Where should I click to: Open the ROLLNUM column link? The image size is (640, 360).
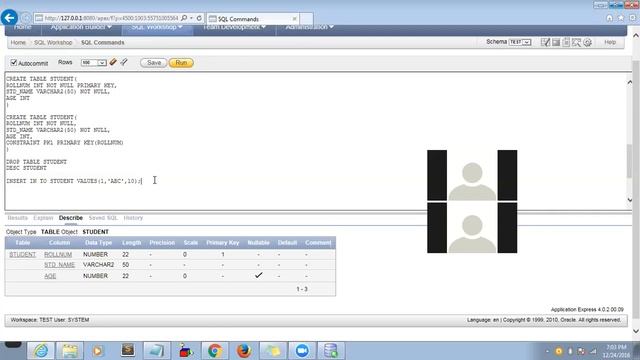coord(58,254)
